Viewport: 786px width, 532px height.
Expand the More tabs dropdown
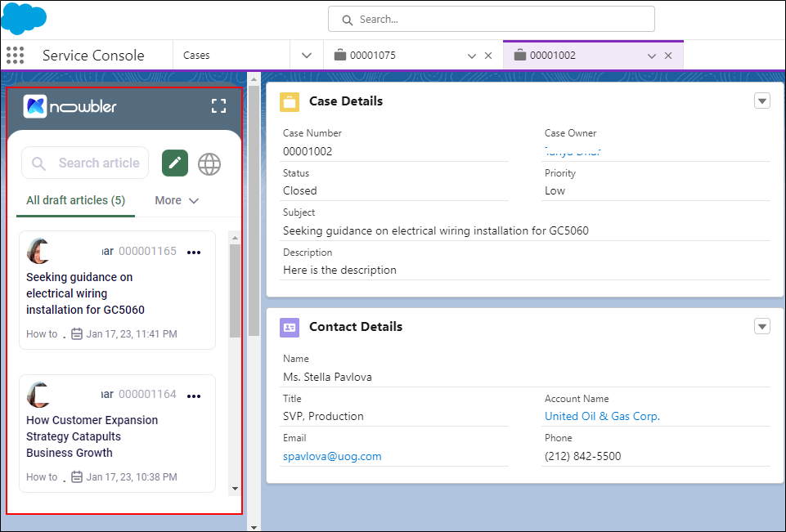coord(177,200)
